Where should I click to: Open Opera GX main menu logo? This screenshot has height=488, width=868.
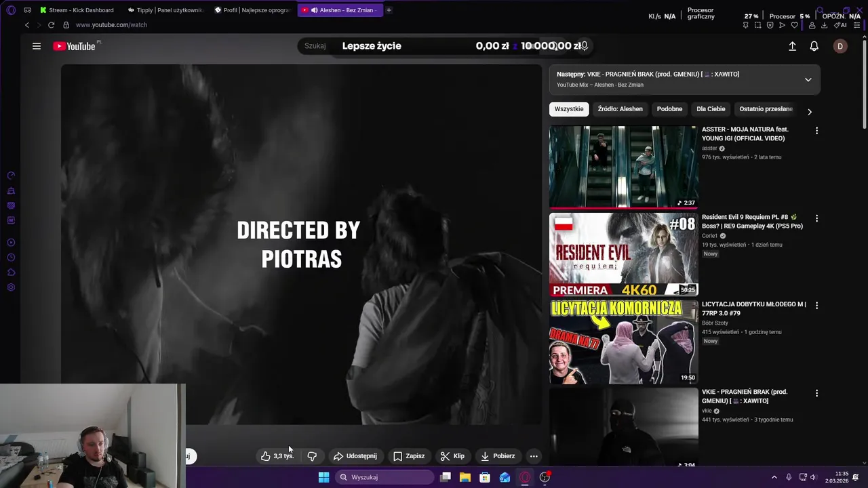tap(11, 10)
